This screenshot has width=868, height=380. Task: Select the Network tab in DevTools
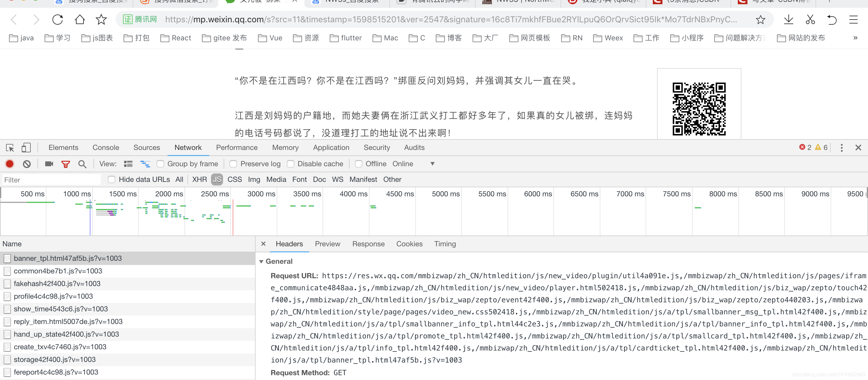tap(188, 147)
